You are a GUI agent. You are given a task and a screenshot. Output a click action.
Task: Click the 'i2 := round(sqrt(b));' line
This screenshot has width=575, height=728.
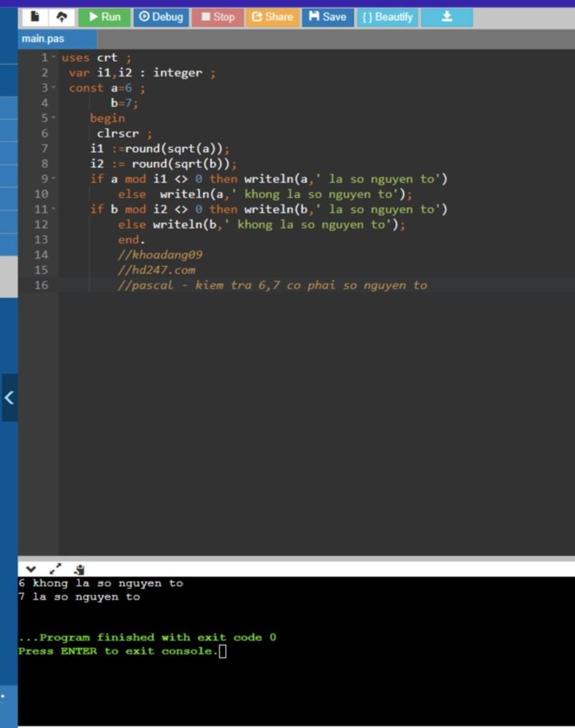[x=163, y=164]
